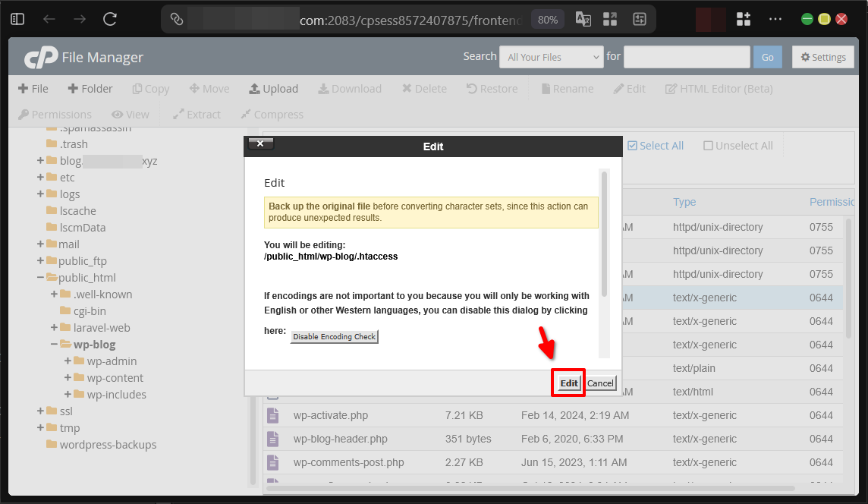Click the Upload toolbar icon
Screen dimensions: 868x504
tap(274, 89)
